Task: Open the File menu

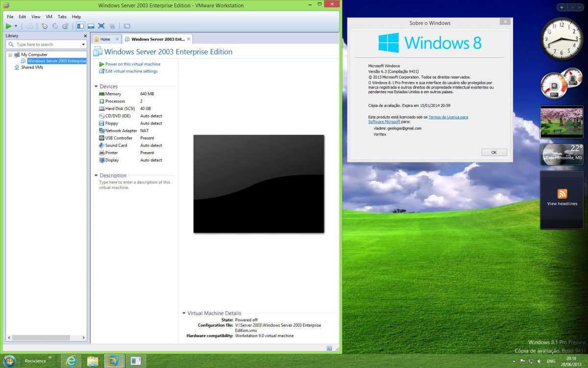Action: pyautogui.click(x=10, y=17)
